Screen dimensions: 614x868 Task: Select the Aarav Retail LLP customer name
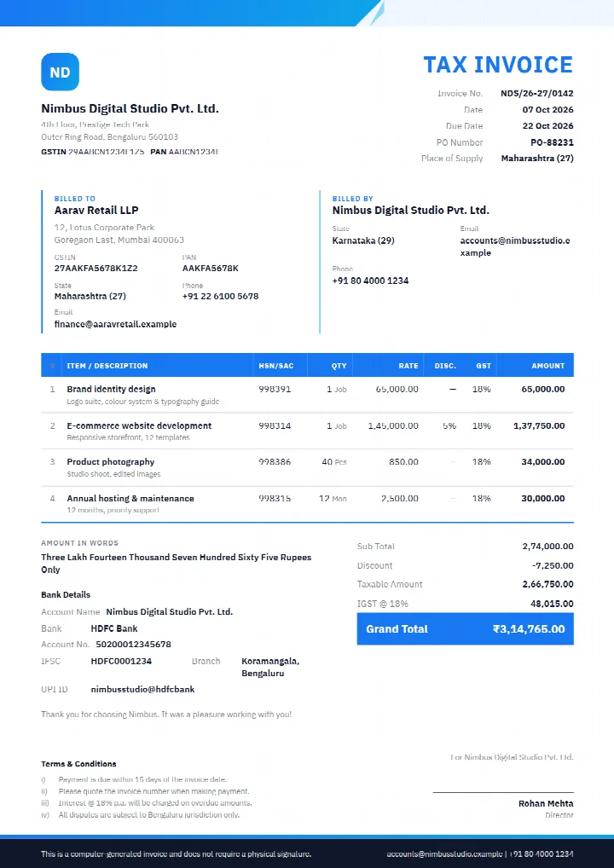pyautogui.click(x=96, y=211)
